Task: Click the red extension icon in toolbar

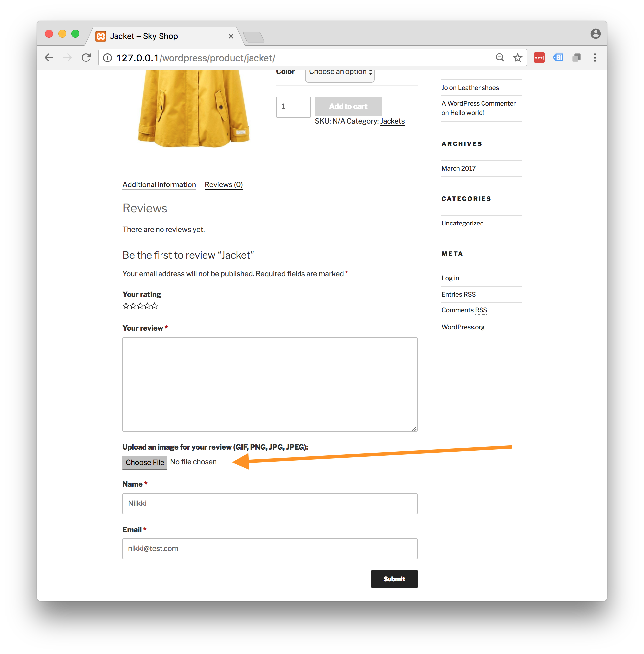Action: click(539, 58)
